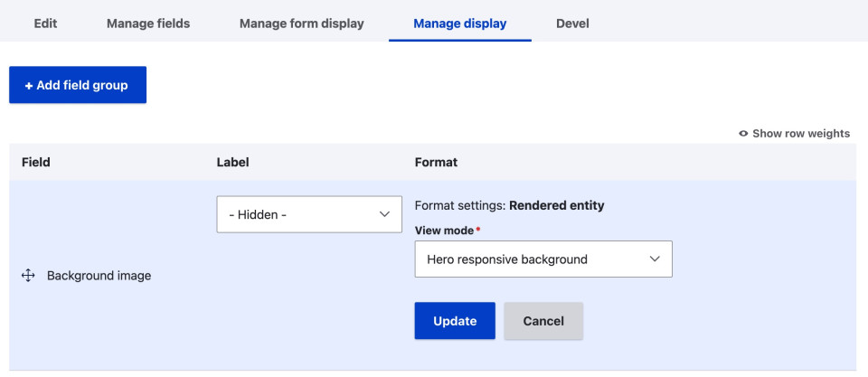The image size is (868, 377).
Task: Switch to Manage fields tab
Action: [x=148, y=24]
